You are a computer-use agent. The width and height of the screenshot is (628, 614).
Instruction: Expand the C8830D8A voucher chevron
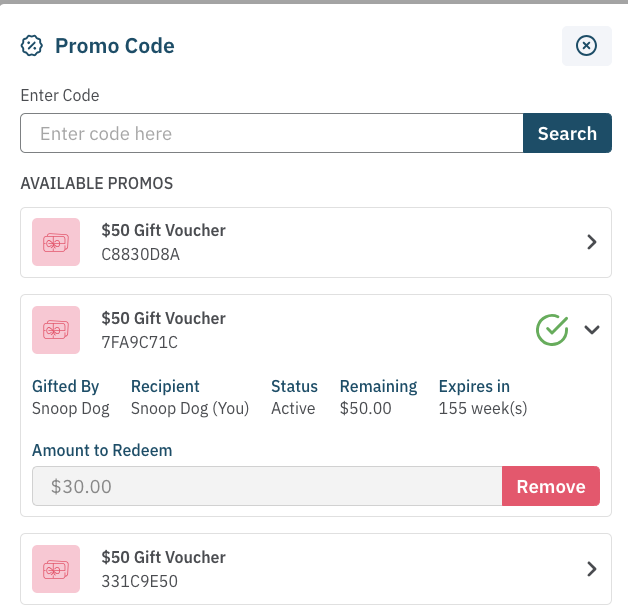coord(591,242)
